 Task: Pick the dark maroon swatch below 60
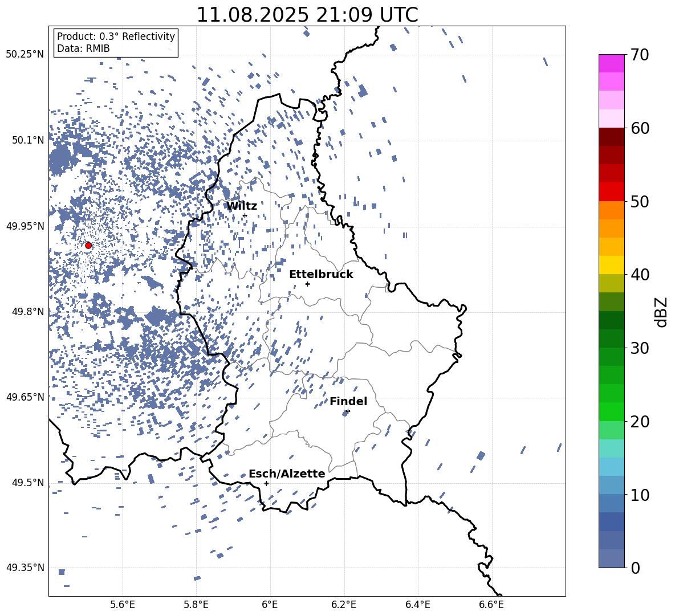[612, 137]
